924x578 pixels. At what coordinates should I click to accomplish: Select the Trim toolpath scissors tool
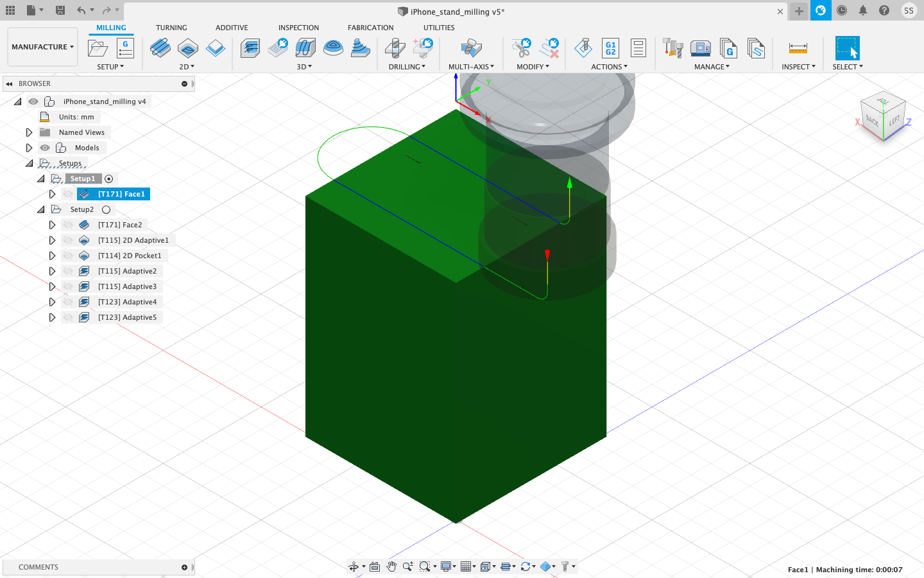(x=522, y=48)
